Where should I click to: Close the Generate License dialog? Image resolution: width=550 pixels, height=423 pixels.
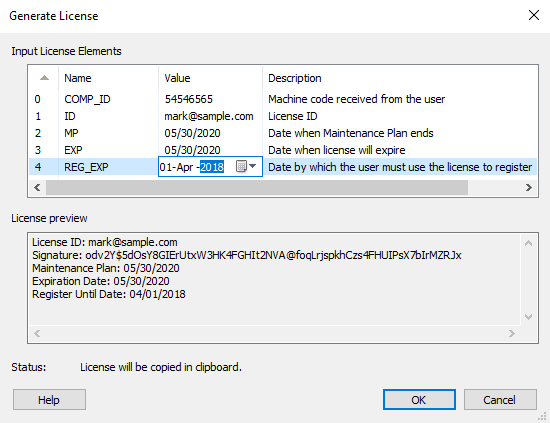coord(534,15)
